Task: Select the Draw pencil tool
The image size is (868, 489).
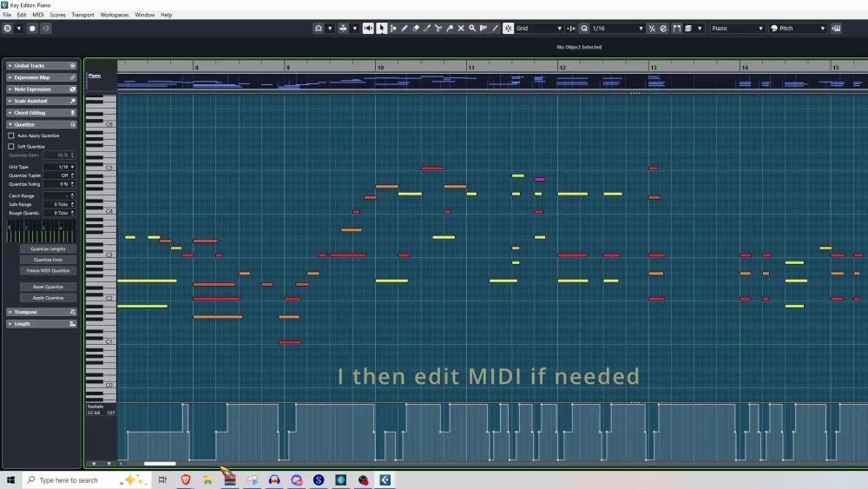Action: tap(404, 29)
